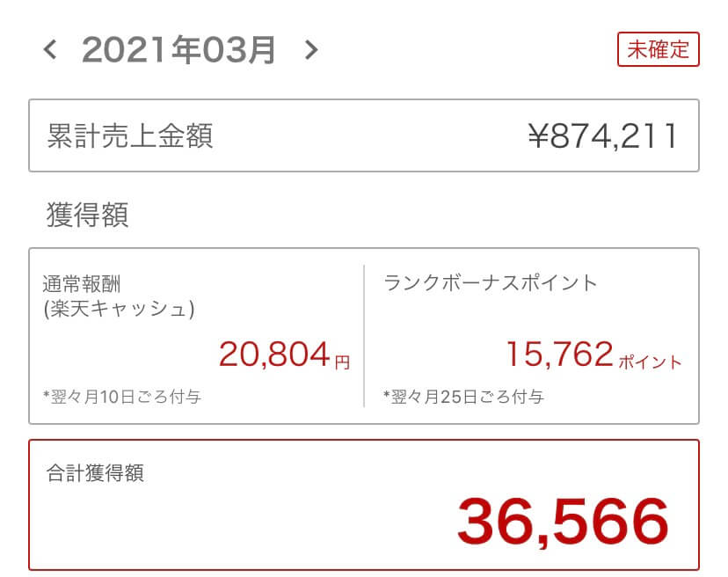Screen dimensions: 728x577
Task: Open the 20,804 regular reward amount
Action: (x=274, y=354)
